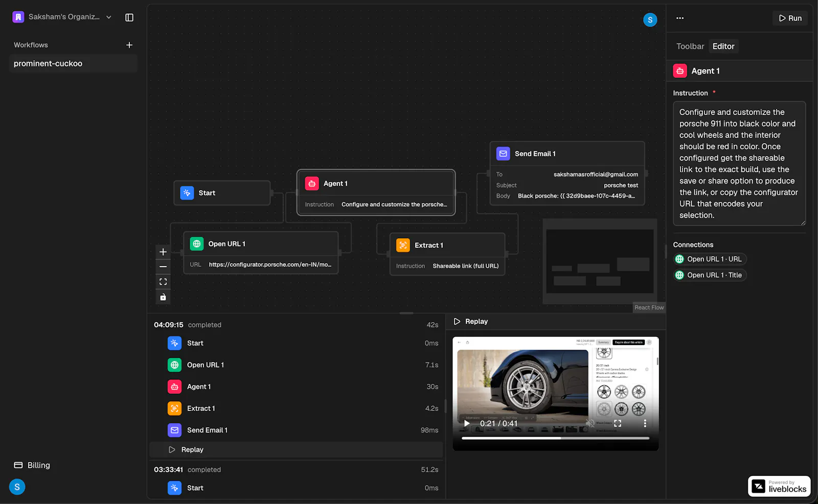This screenshot has width=818, height=504.
Task: Click the Send Email 1 recipient address
Action: point(596,174)
